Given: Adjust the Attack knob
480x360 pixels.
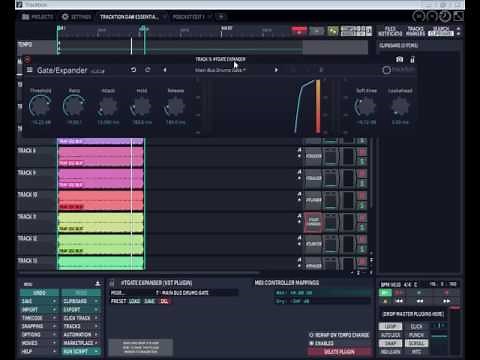Looking at the screenshot, I should (x=108, y=106).
